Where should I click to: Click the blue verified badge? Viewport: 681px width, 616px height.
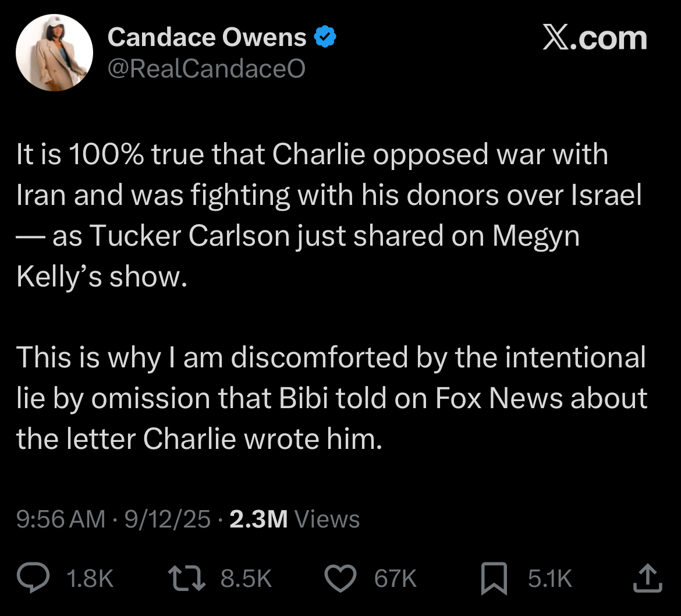[x=325, y=37]
